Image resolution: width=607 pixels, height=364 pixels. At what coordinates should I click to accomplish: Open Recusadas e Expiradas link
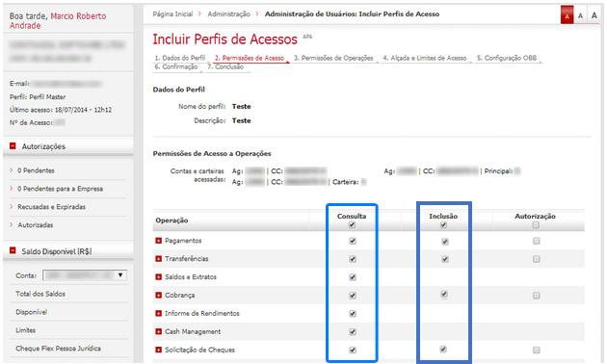[x=51, y=207]
